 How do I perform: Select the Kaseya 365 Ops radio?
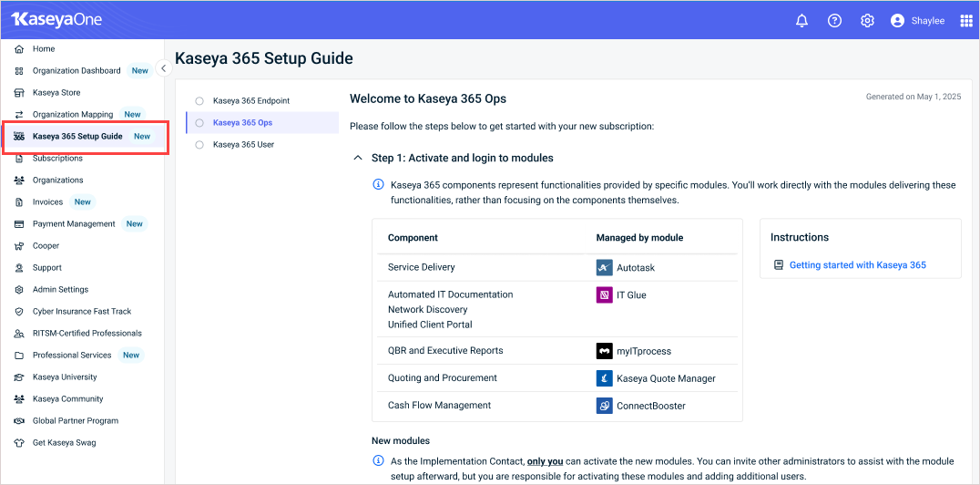point(199,123)
